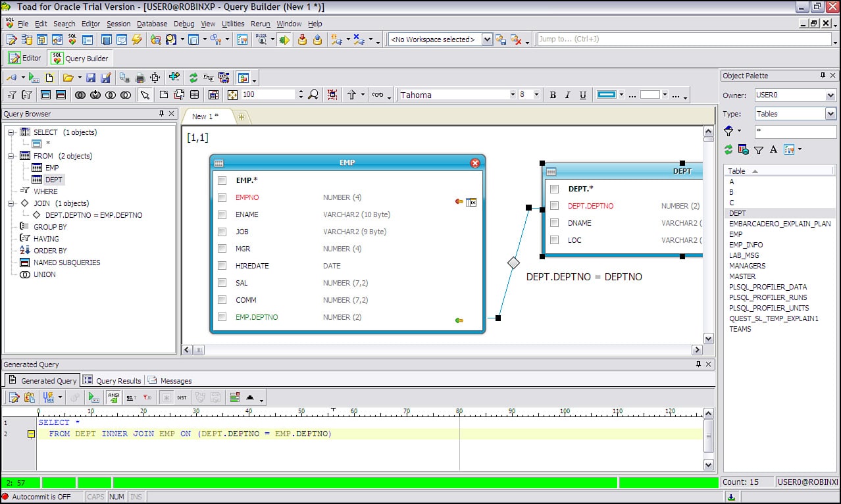841x504 pixels.
Task: Check the HIREDATE column checkbox
Action: pyautogui.click(x=222, y=266)
